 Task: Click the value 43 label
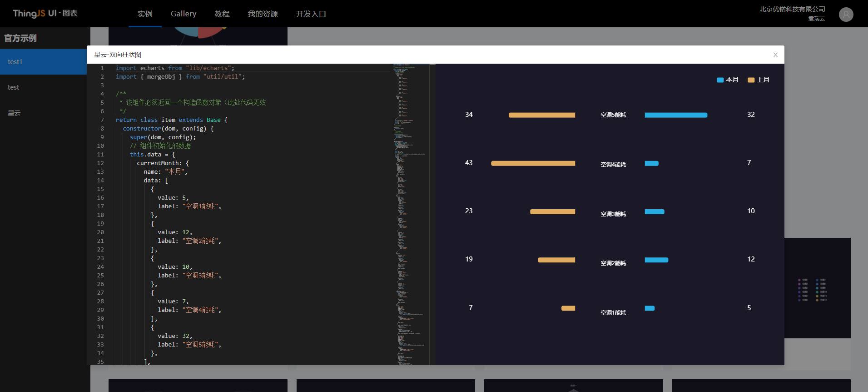coord(469,163)
